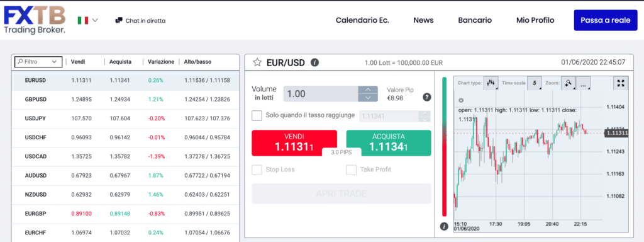This screenshot has height=242, width=644.
Task: Select the USDCAD instrument
Action: click(x=125, y=156)
